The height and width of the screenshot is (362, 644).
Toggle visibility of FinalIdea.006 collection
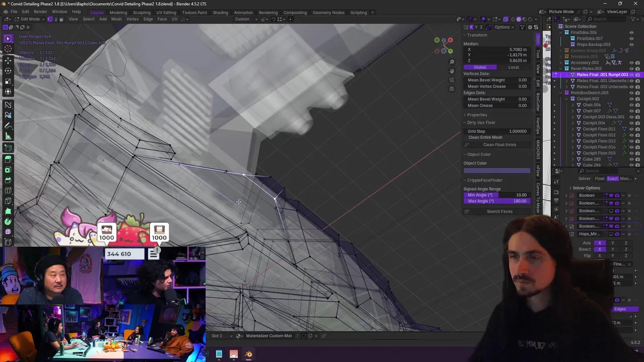pos(631,33)
